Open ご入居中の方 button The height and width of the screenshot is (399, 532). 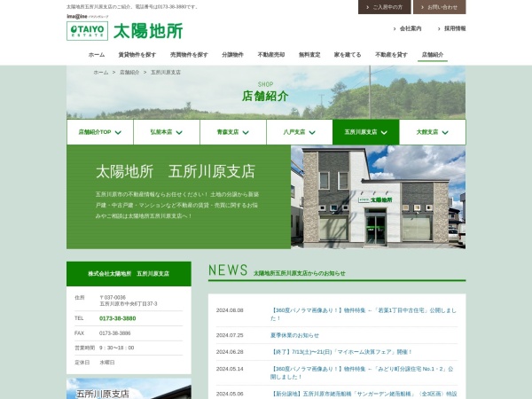click(x=385, y=7)
